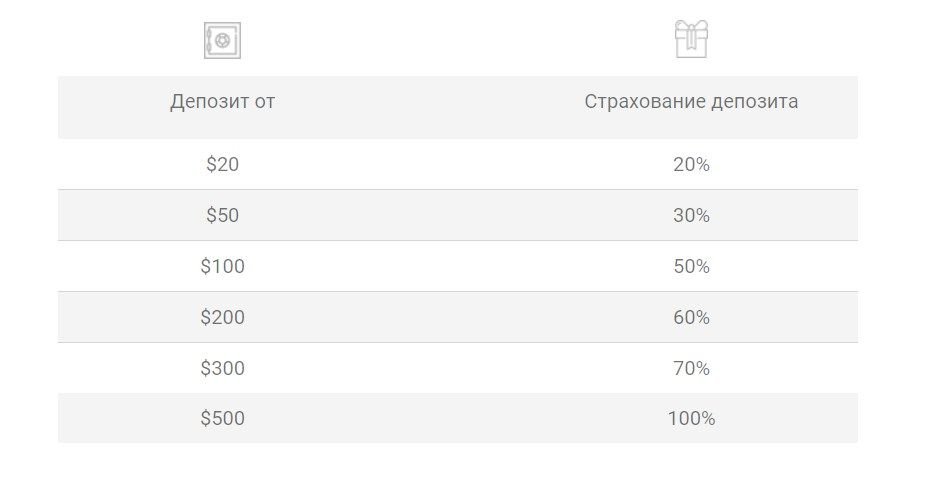
Task: Click the $50 deposit cell
Action: coord(223,215)
